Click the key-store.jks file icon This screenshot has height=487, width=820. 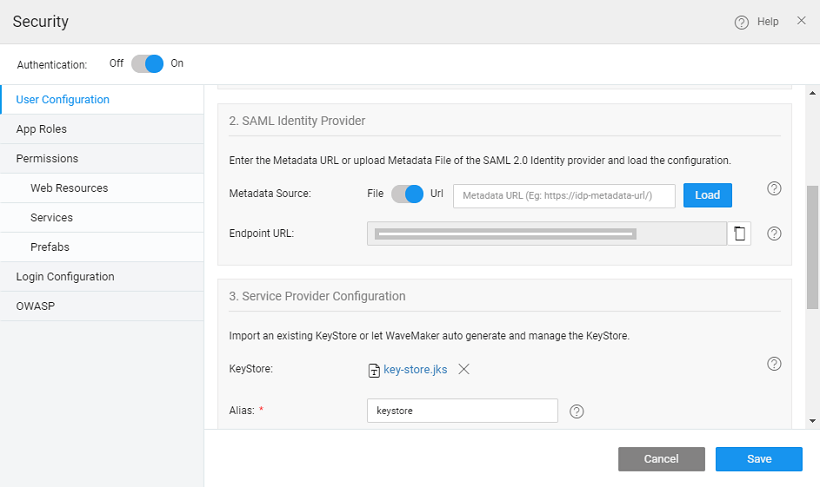click(x=375, y=369)
